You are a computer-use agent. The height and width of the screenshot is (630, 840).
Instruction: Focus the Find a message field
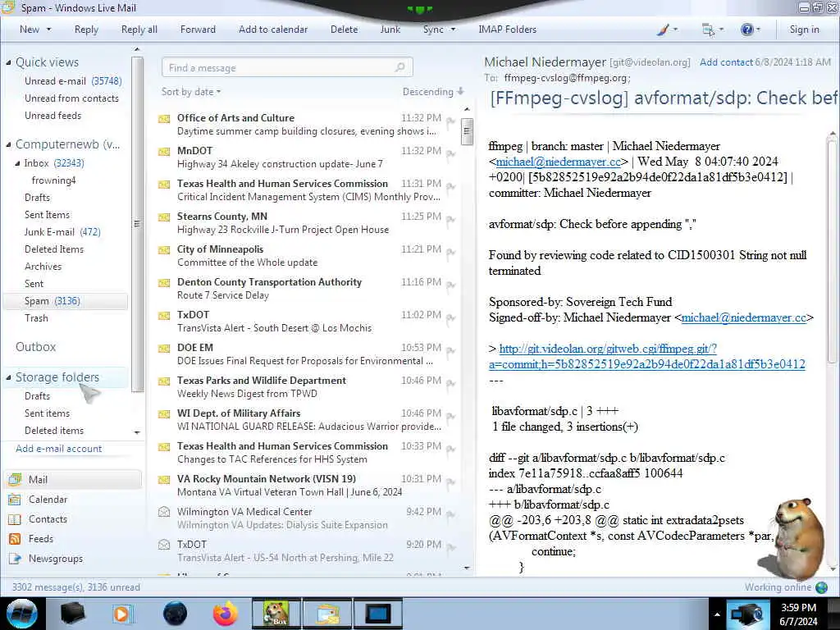click(x=286, y=67)
